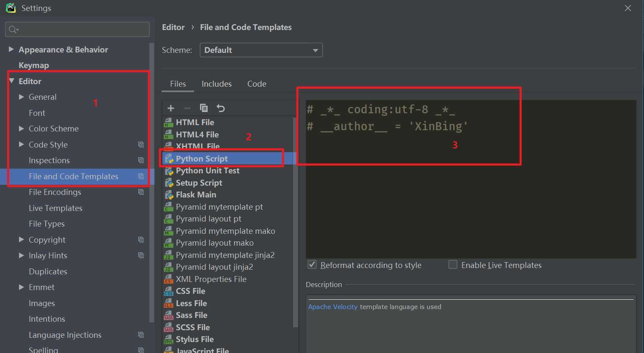
Task: Click the search magnifier icon in settings
Action: 14,29
